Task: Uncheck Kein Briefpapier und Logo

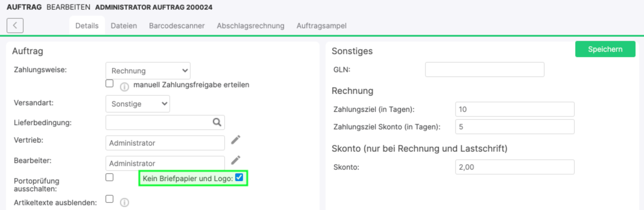Action: [x=239, y=178]
